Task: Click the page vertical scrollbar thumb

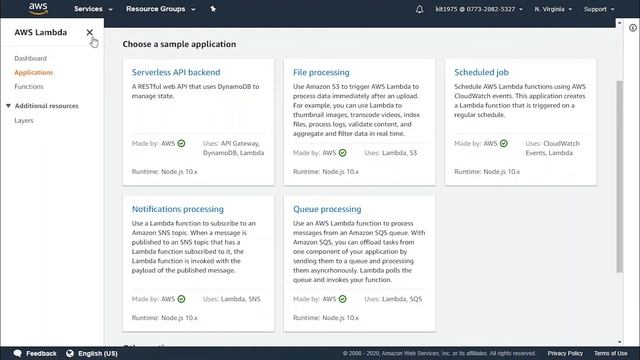Action: pyautogui.click(x=620, y=176)
